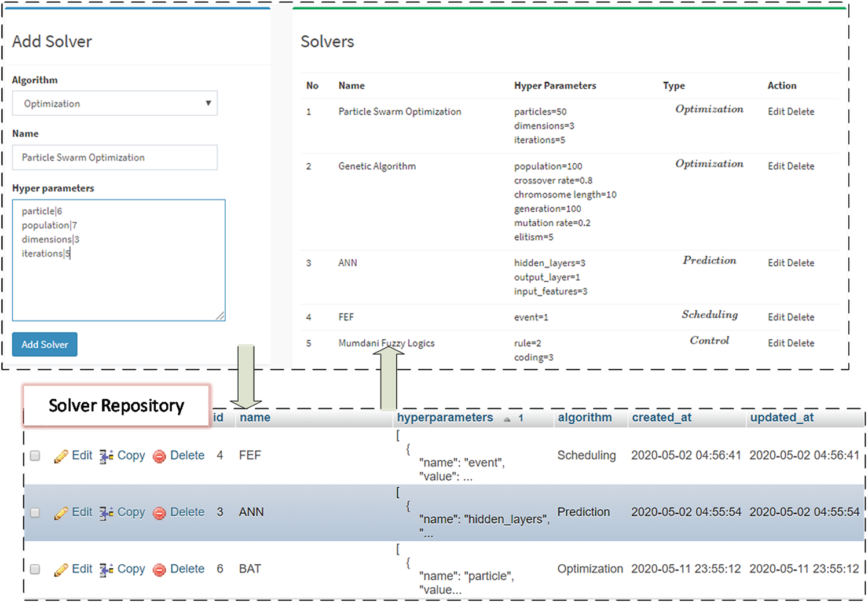This screenshot has width=868, height=603.
Task: Click the Copy icon in the ANN row
Action: click(106, 513)
